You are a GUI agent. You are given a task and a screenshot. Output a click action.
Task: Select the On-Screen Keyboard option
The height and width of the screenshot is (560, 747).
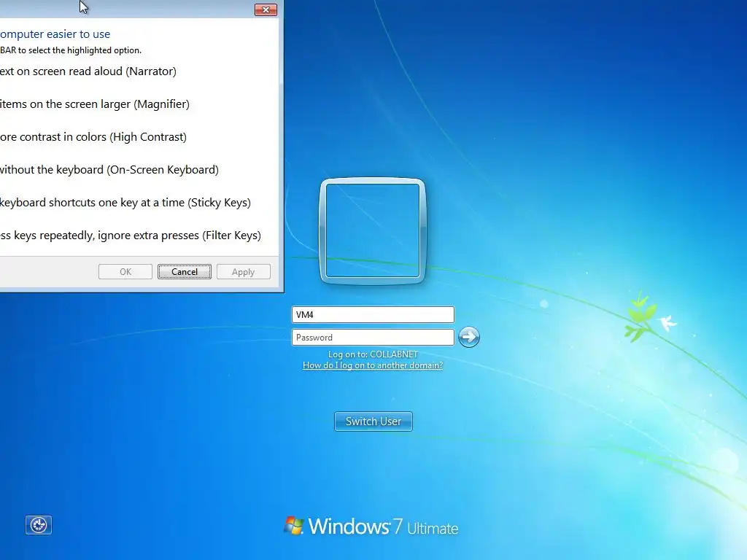tap(109, 170)
